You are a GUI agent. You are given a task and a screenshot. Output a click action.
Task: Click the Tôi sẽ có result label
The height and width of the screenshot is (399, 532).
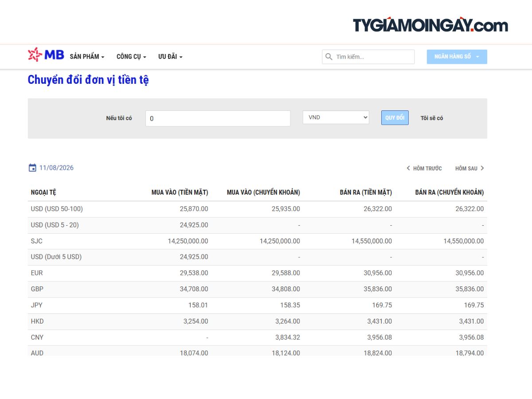coord(432,118)
